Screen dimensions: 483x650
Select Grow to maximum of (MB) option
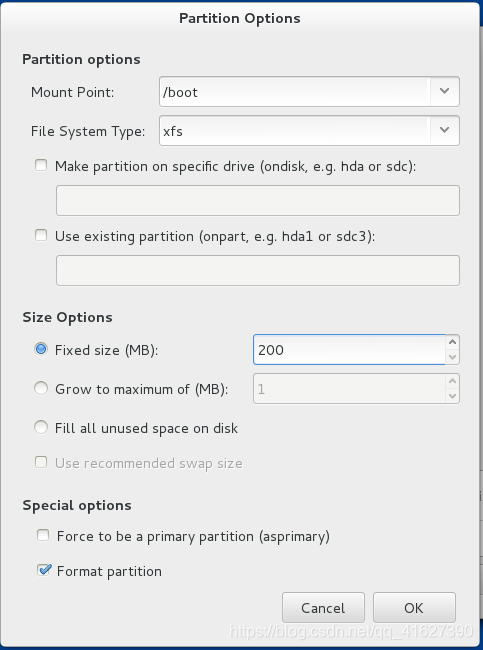pyautogui.click(x=41, y=388)
